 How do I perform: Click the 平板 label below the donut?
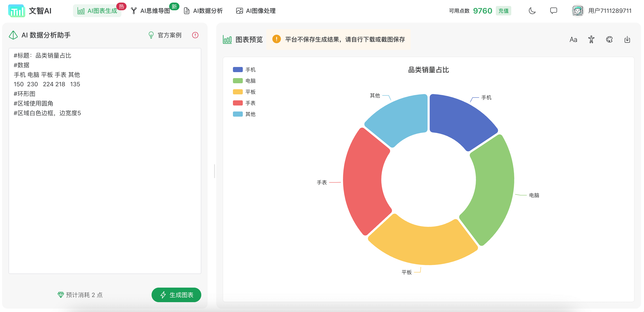(x=407, y=272)
